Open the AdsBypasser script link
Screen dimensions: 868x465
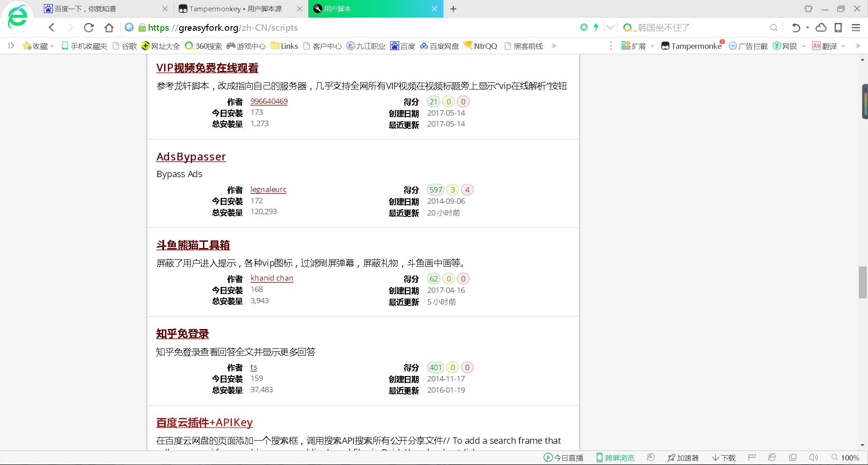191,156
